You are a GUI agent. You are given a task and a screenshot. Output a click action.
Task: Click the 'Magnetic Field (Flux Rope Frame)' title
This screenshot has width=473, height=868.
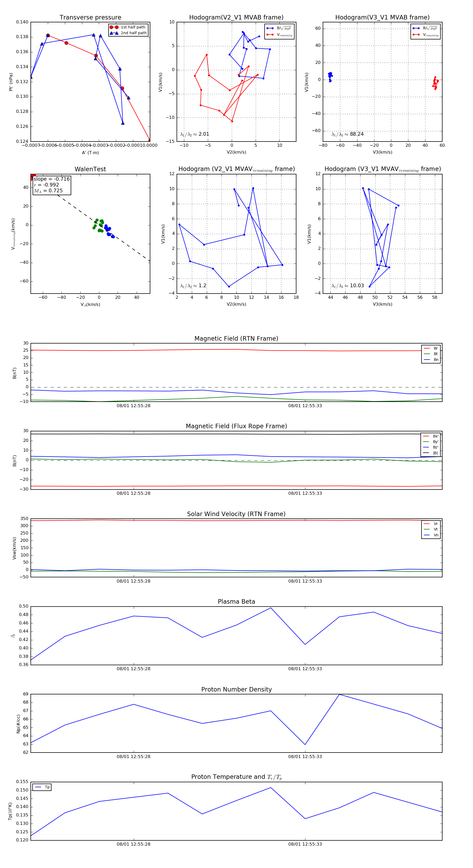pos(236,426)
